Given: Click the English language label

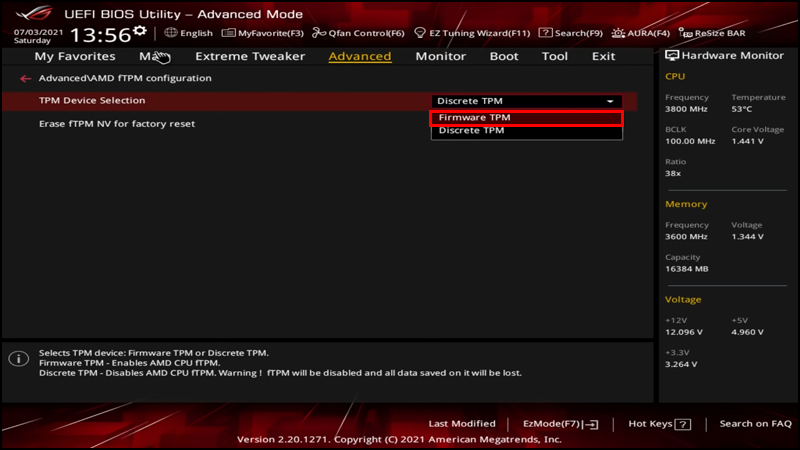Looking at the screenshot, I should pos(196,33).
